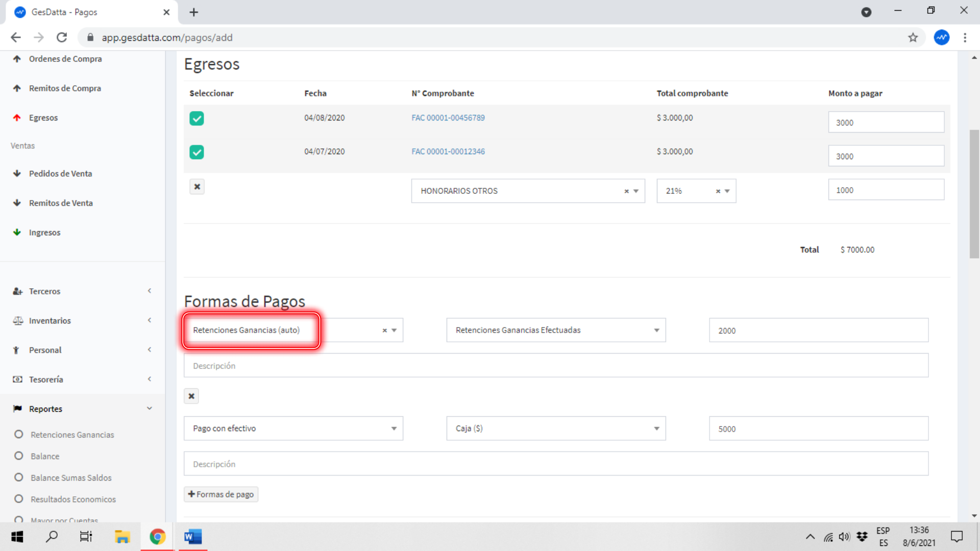Open invoice FAC 00001-00456789 link
980x551 pixels.
[448, 118]
